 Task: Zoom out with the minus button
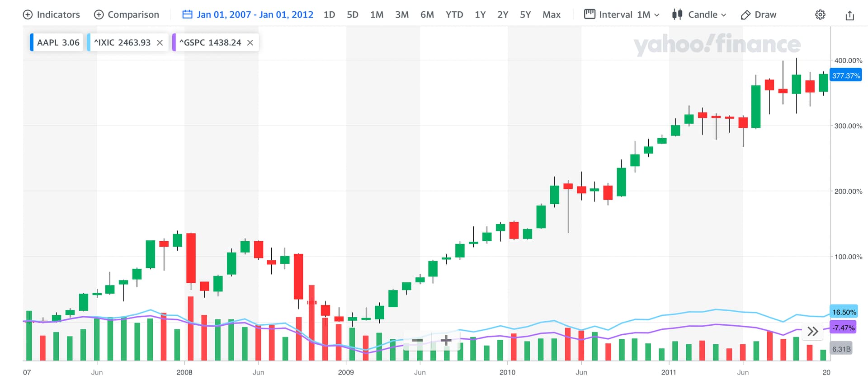click(x=417, y=340)
